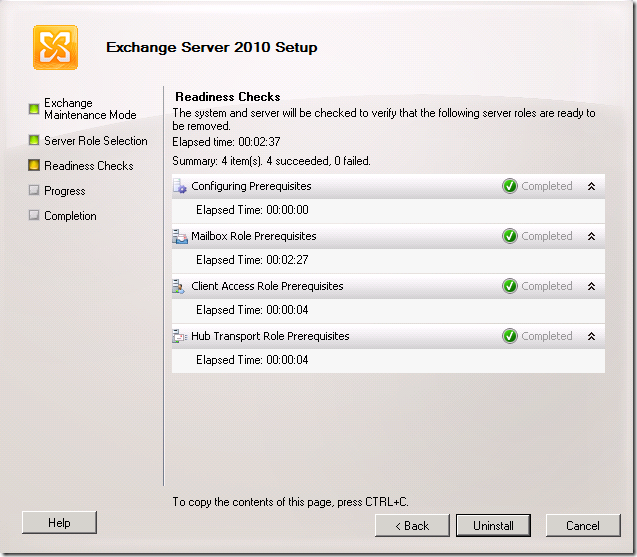637x557 pixels.
Task: Collapse the Mailbox Role Prerequisites section
Action: pyautogui.click(x=592, y=236)
